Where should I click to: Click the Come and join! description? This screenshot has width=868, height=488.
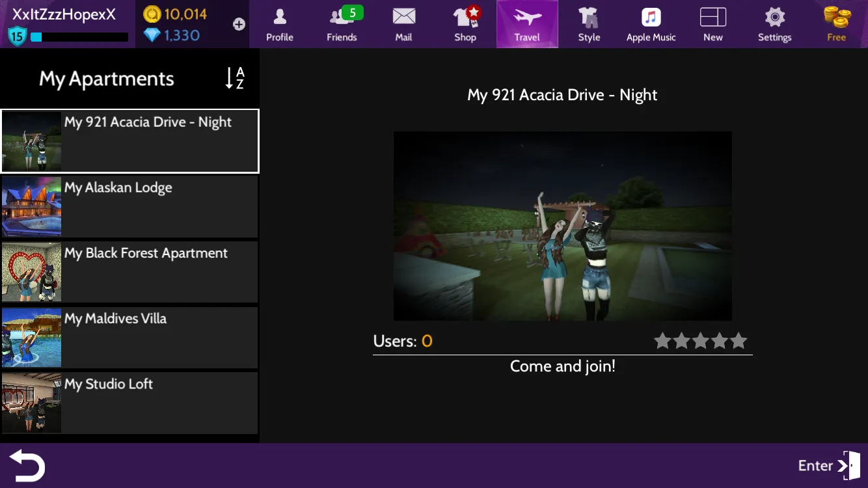pyautogui.click(x=563, y=366)
